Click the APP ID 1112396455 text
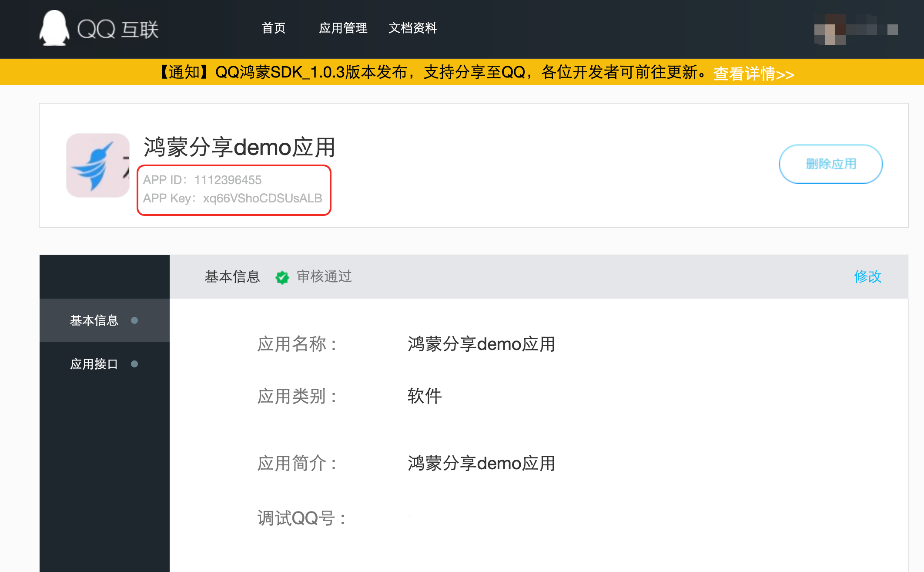Screen dimensions: 924x572 click(x=202, y=180)
